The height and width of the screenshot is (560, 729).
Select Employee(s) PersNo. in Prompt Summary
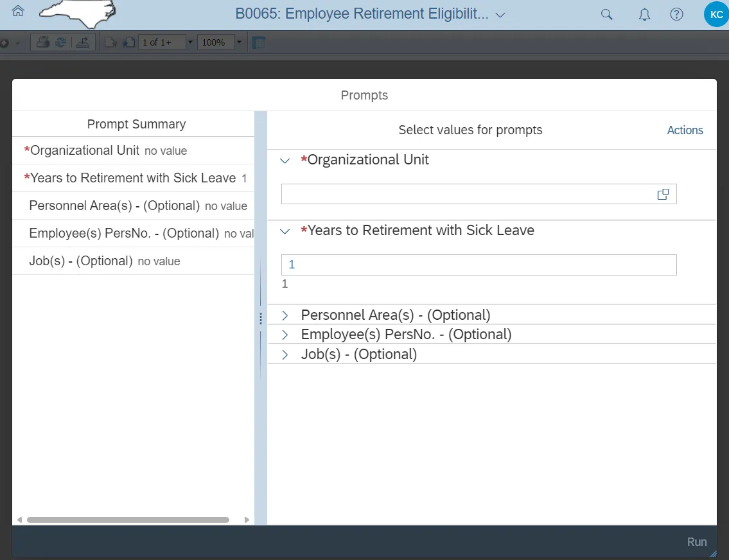(134, 233)
